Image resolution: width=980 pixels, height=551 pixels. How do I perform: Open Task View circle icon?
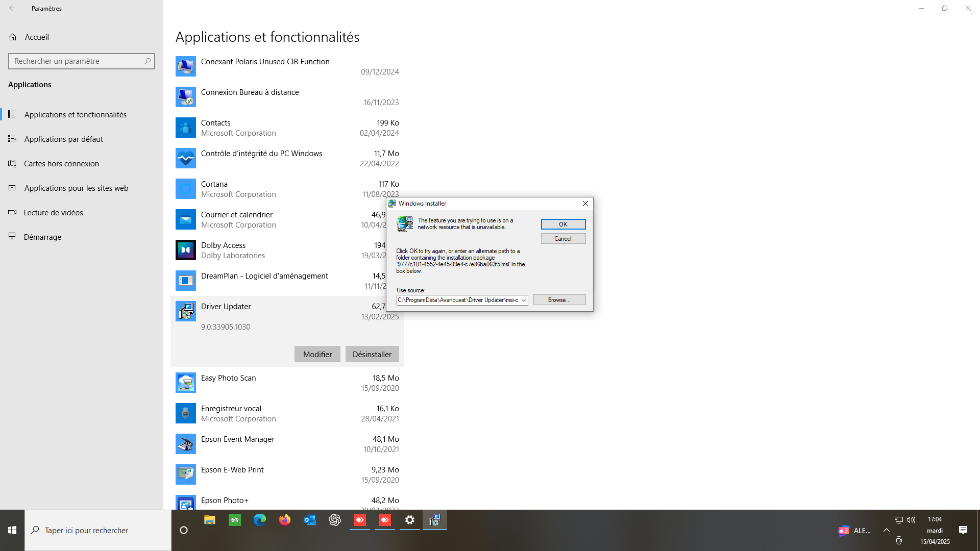[x=184, y=531]
